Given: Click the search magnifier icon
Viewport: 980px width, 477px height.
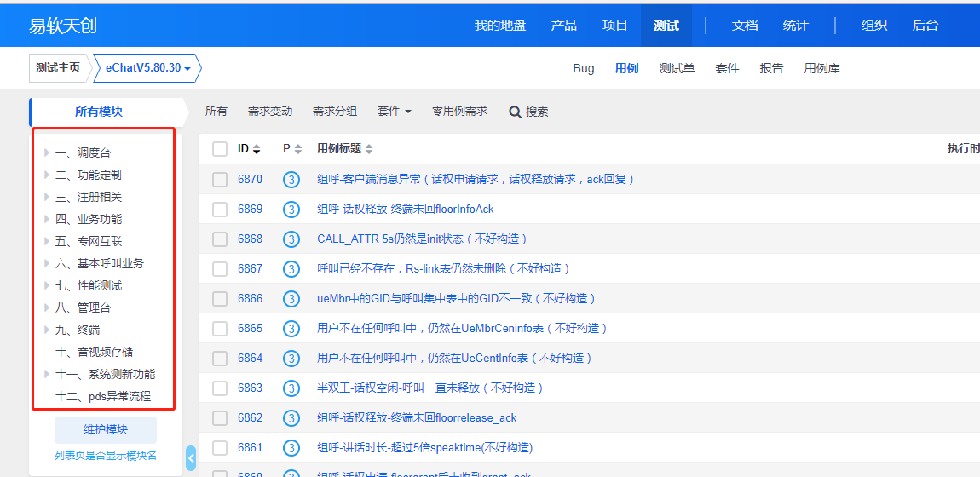Looking at the screenshot, I should coord(515,112).
